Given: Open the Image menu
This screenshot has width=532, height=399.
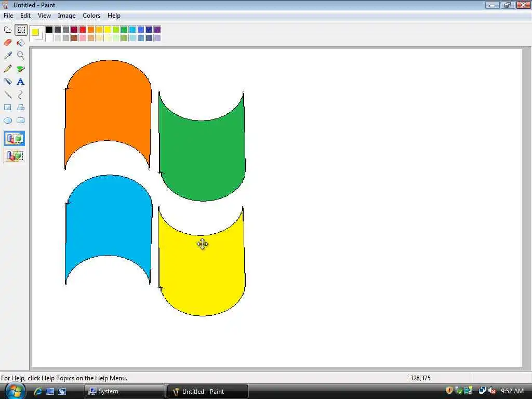Looking at the screenshot, I should (x=66, y=16).
